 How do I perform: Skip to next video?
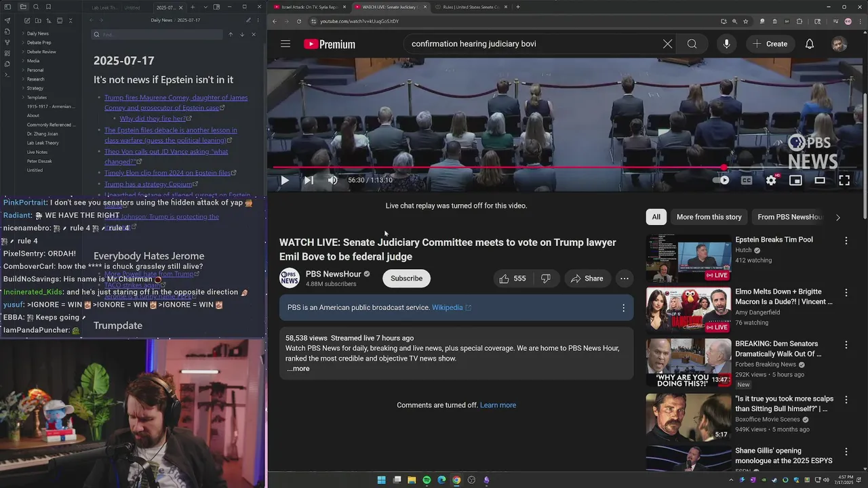[309, 180]
